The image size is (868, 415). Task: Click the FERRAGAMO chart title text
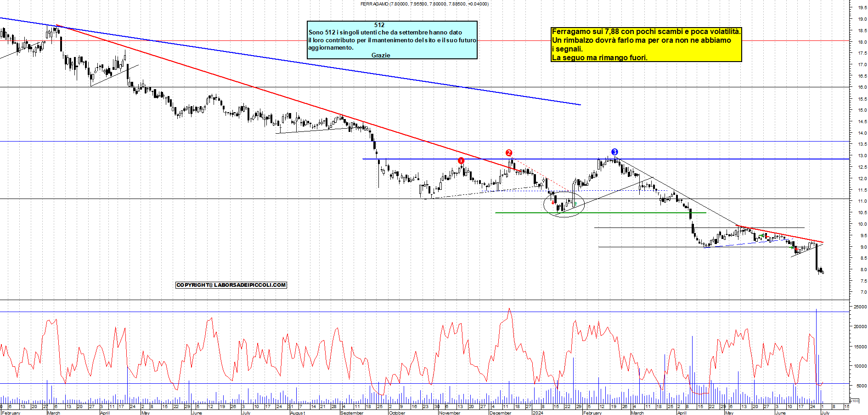pyautogui.click(x=424, y=4)
